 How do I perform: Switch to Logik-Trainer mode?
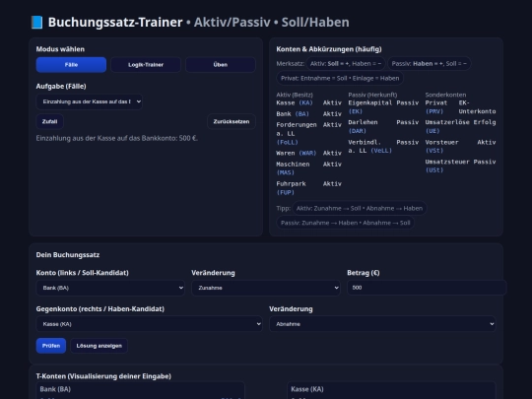tap(146, 65)
